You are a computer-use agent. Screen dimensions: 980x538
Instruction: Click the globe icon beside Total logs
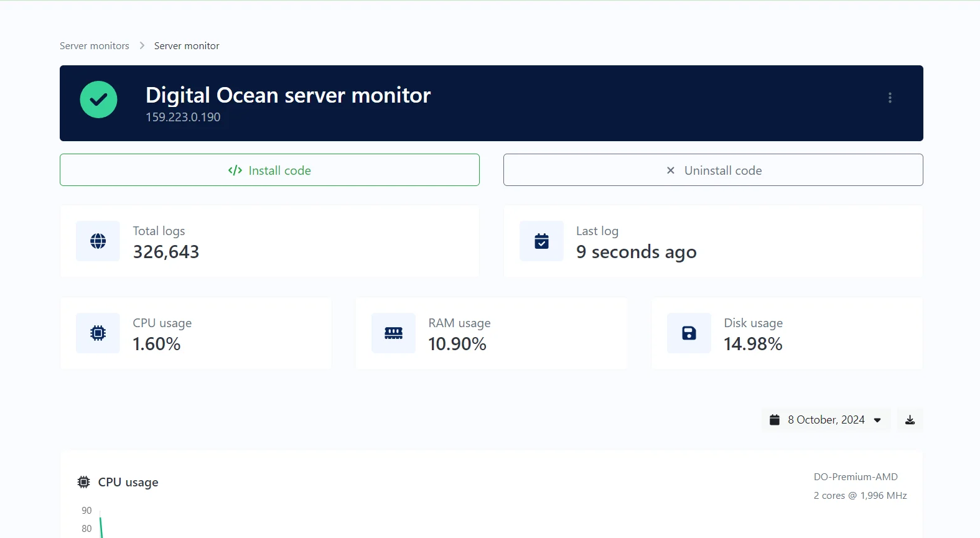click(x=98, y=241)
